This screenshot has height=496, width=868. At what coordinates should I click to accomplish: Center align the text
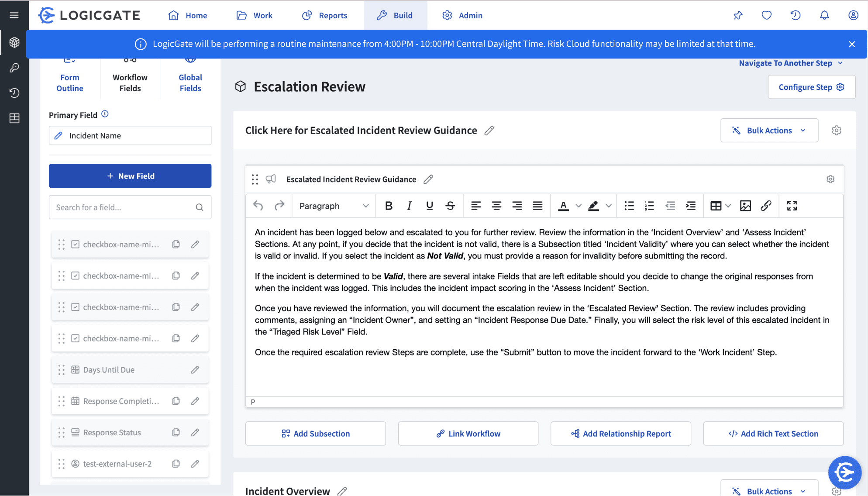496,206
